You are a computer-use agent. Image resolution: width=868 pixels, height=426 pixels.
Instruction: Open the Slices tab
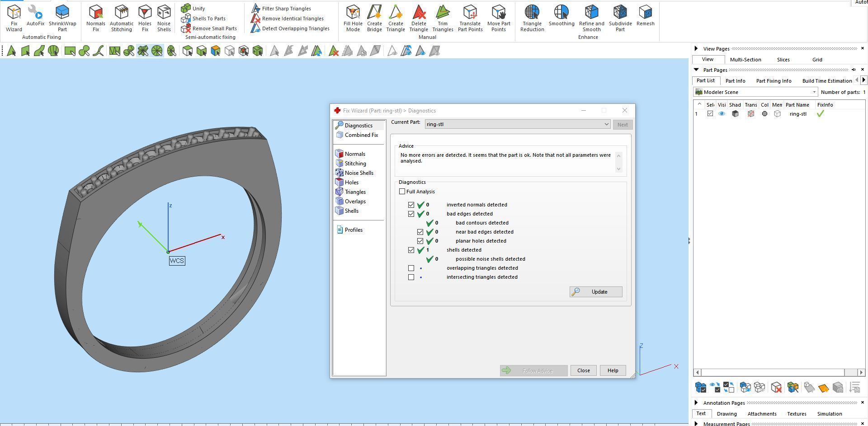coord(783,60)
